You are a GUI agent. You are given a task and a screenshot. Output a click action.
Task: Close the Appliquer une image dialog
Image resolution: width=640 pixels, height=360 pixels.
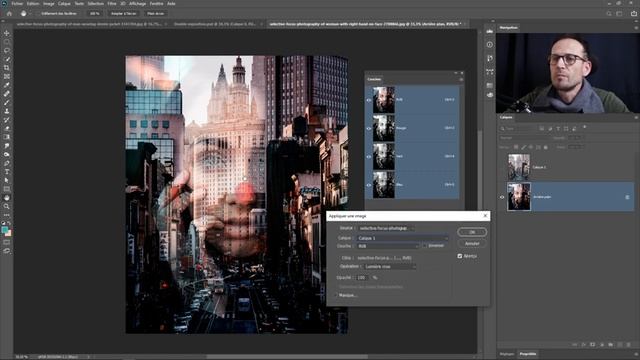(x=485, y=216)
